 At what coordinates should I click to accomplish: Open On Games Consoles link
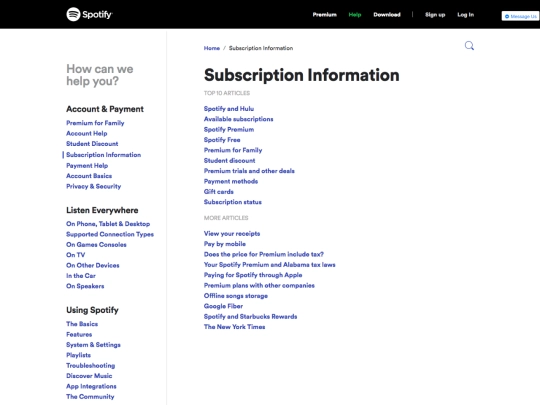96,245
